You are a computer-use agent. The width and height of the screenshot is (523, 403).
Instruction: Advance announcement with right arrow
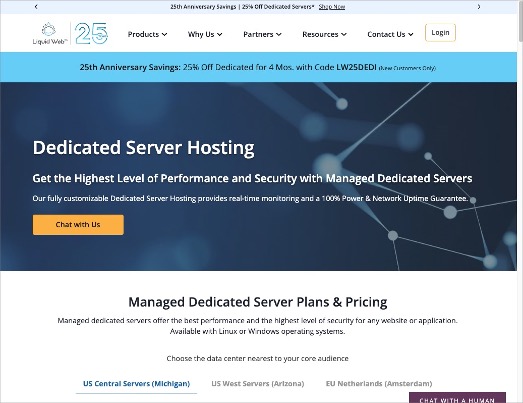click(x=479, y=7)
